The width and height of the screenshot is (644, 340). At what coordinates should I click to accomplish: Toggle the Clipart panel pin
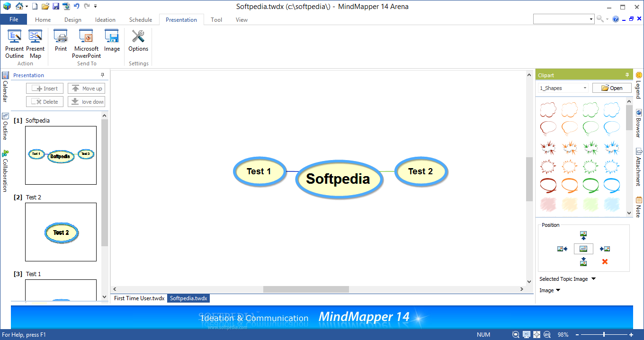click(627, 75)
